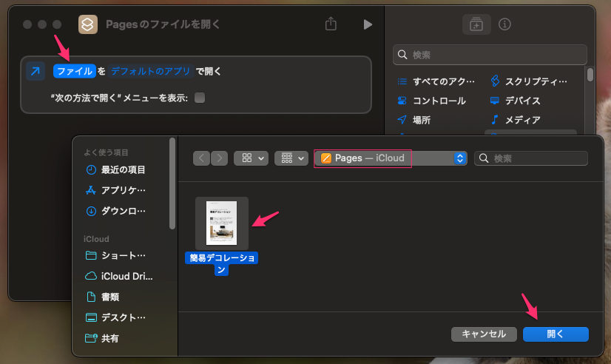Run the shortcut with play button
Viewport: 611px width, 364px height.
368,24
